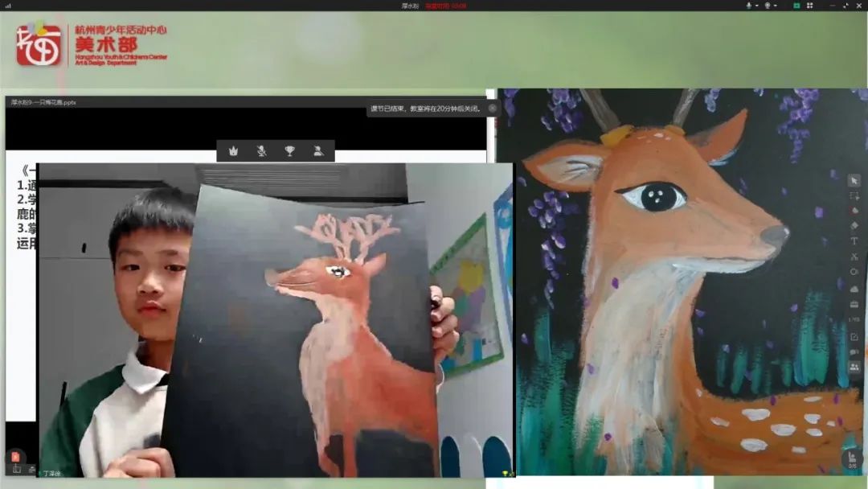Toggle the microphone in the top bar
This screenshot has height=489, width=868.
pos(749,6)
